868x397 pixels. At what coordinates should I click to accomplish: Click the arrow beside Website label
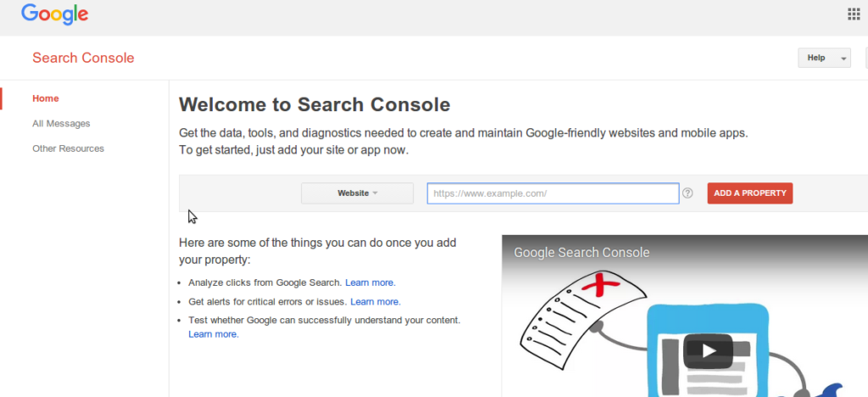click(375, 193)
